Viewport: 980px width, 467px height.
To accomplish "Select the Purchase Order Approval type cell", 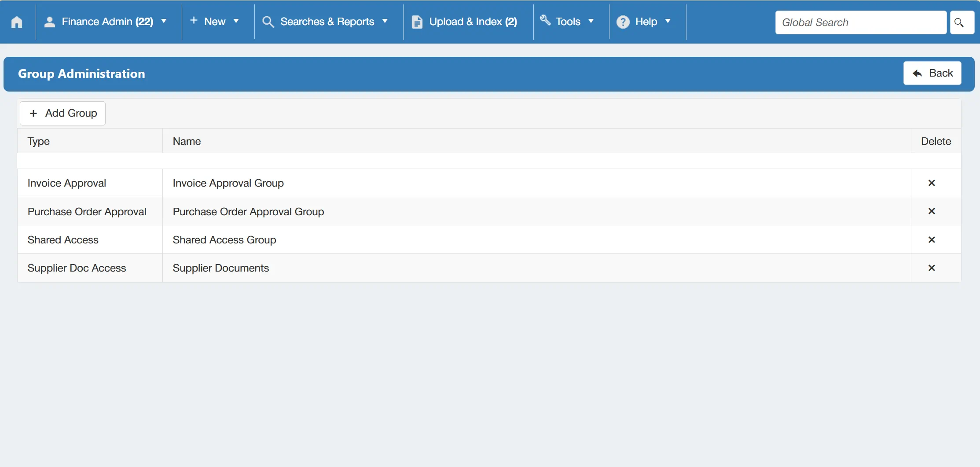I will pyautogui.click(x=90, y=211).
